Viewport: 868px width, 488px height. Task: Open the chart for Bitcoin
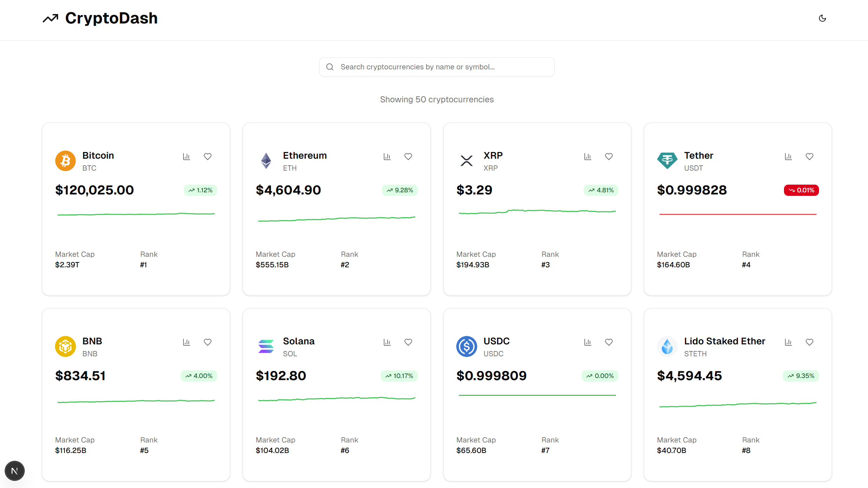(186, 157)
